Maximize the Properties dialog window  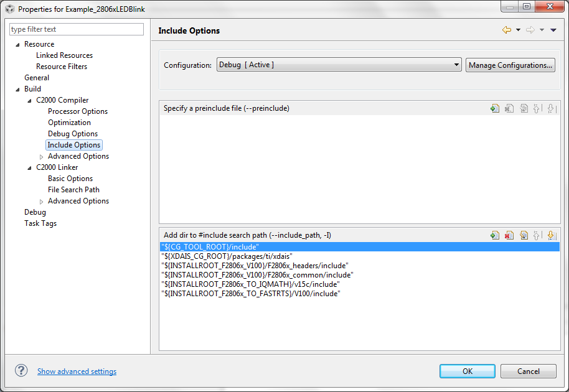(527, 6)
